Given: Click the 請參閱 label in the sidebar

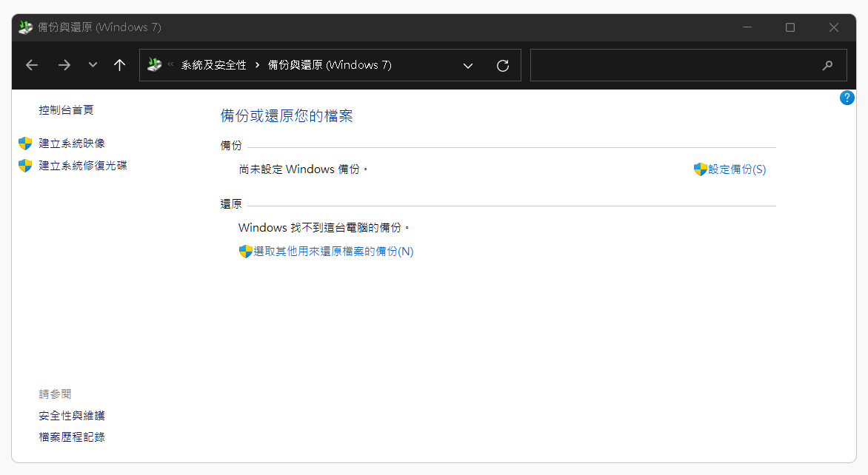Looking at the screenshot, I should [56, 394].
